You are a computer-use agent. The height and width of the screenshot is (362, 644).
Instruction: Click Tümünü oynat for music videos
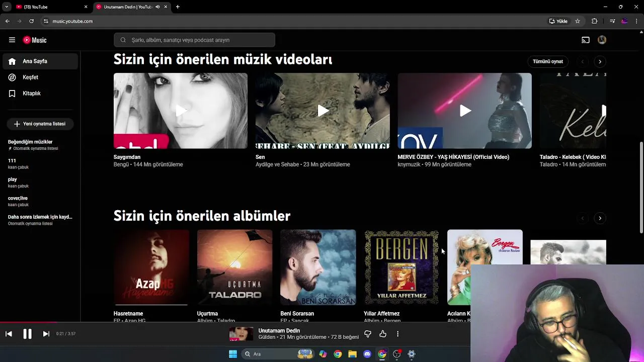tap(548, 61)
